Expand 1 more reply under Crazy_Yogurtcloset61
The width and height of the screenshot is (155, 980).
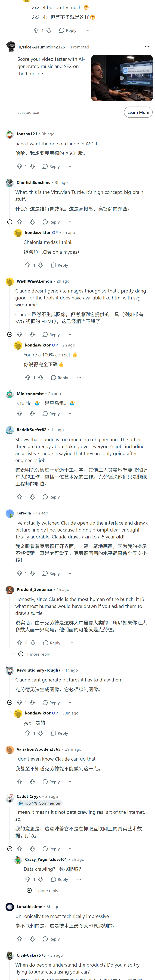[x=43, y=891]
